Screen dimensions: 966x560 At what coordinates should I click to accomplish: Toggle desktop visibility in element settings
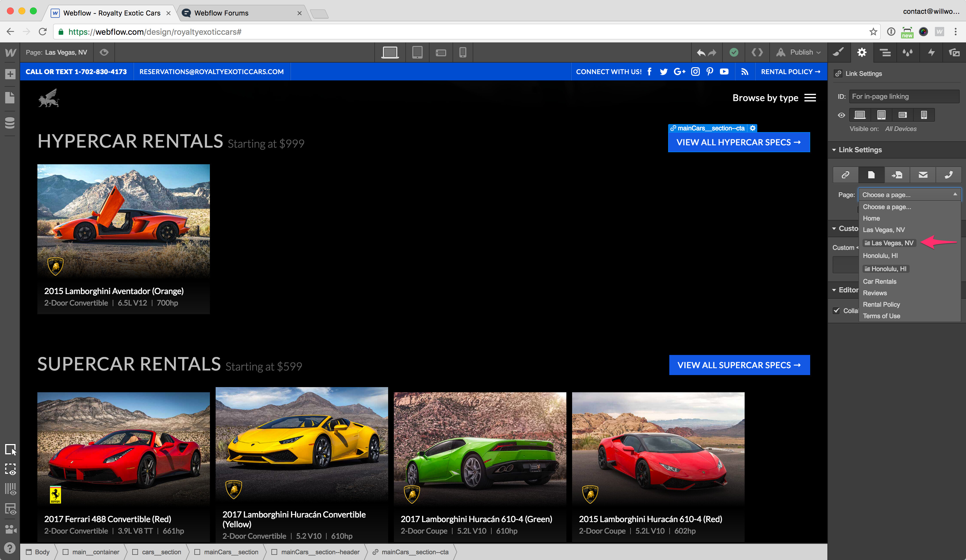point(860,115)
